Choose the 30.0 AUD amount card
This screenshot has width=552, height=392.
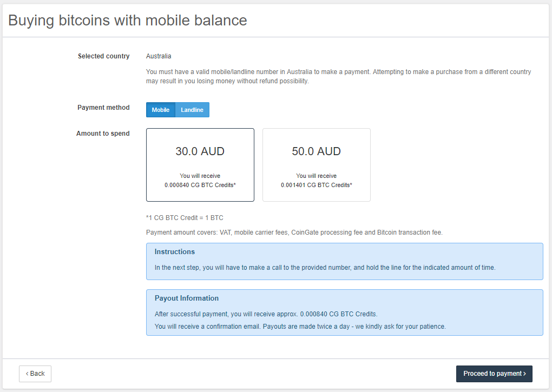(x=200, y=165)
